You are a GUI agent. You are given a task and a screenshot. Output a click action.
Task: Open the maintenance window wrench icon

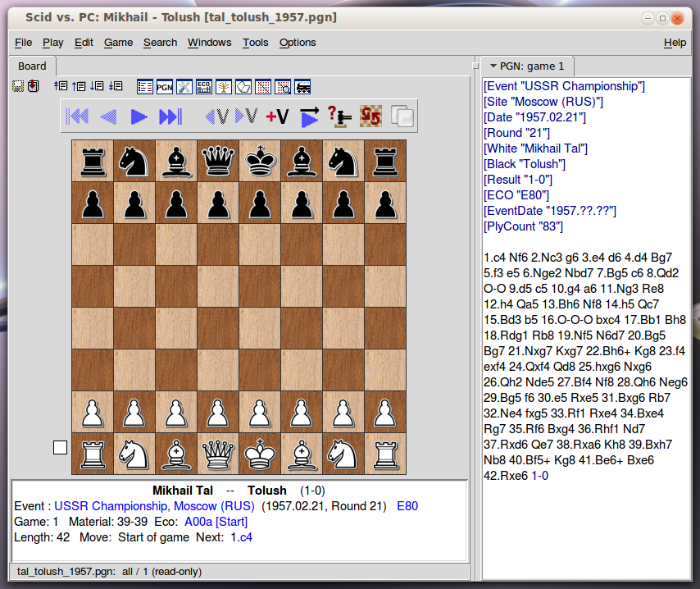point(184,87)
